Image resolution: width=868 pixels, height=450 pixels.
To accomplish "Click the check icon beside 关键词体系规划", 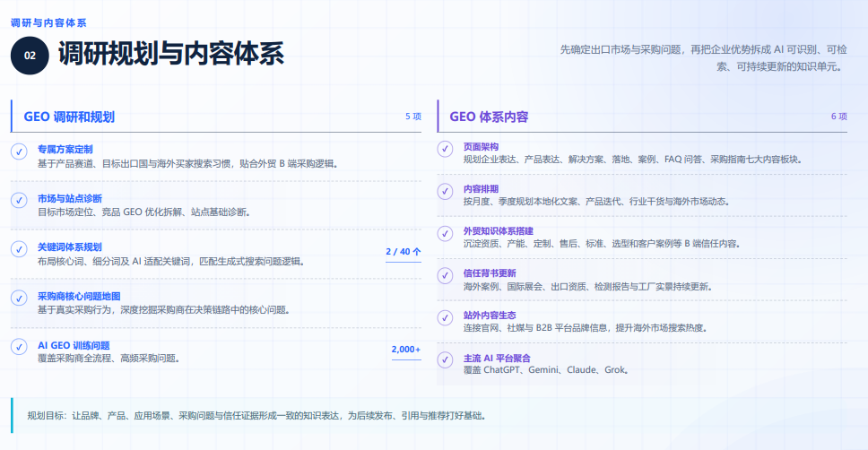I will point(20,249).
